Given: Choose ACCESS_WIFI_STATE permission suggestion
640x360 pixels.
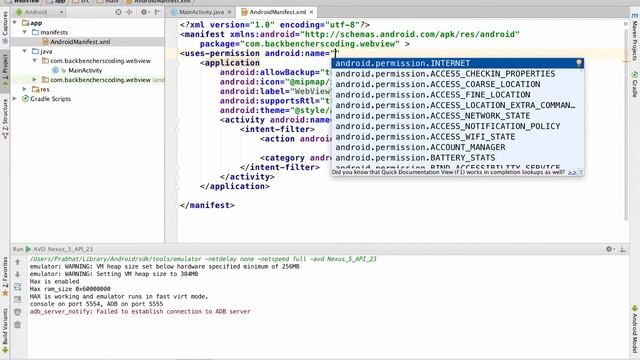Looking at the screenshot, I should click(x=458, y=137).
